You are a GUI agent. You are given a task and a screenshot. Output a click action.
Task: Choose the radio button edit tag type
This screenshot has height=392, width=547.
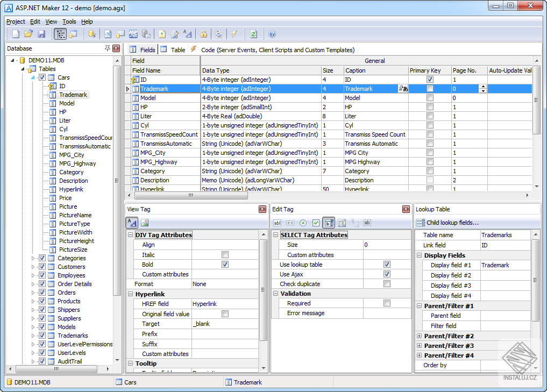(x=303, y=223)
